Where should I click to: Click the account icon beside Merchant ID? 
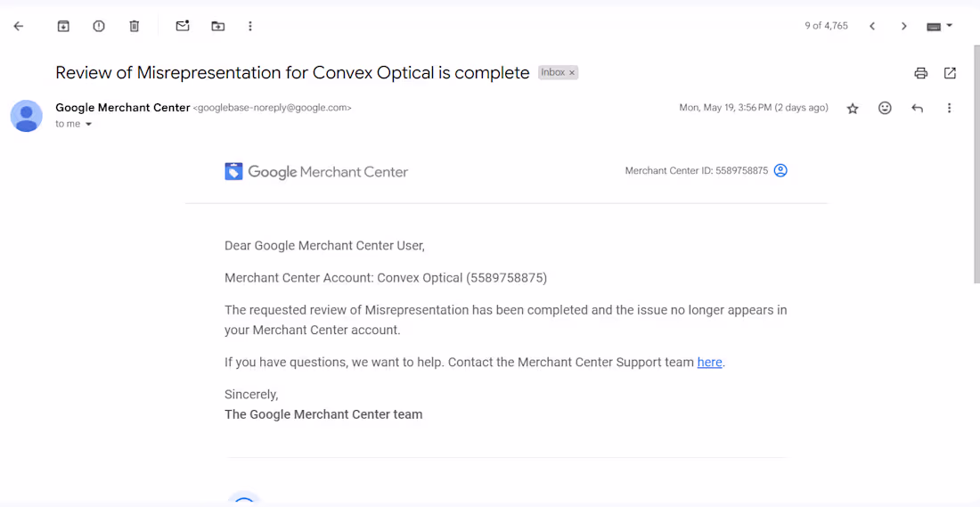coord(780,171)
